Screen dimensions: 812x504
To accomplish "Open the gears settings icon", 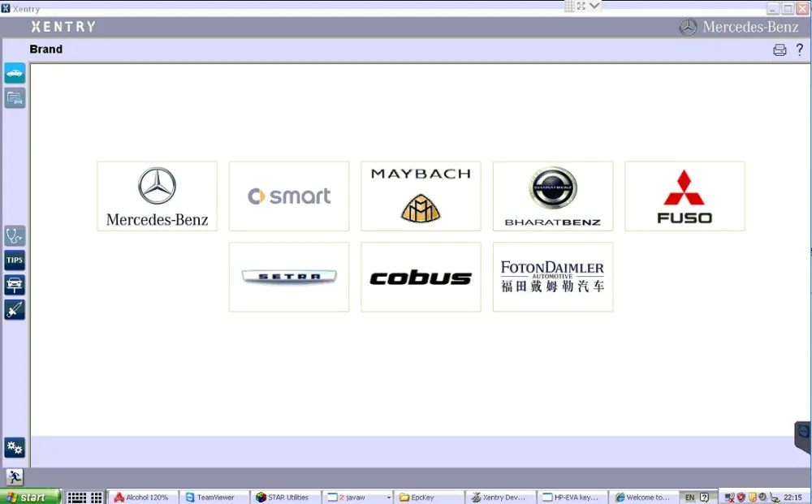I will (15, 448).
